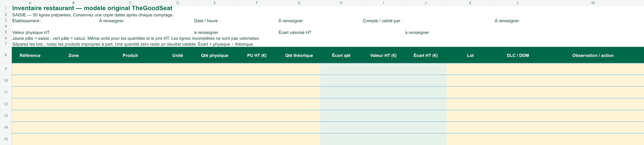Click the Observation / action cell in row 14
The width and height of the screenshot is (644, 145).
tap(593, 127)
